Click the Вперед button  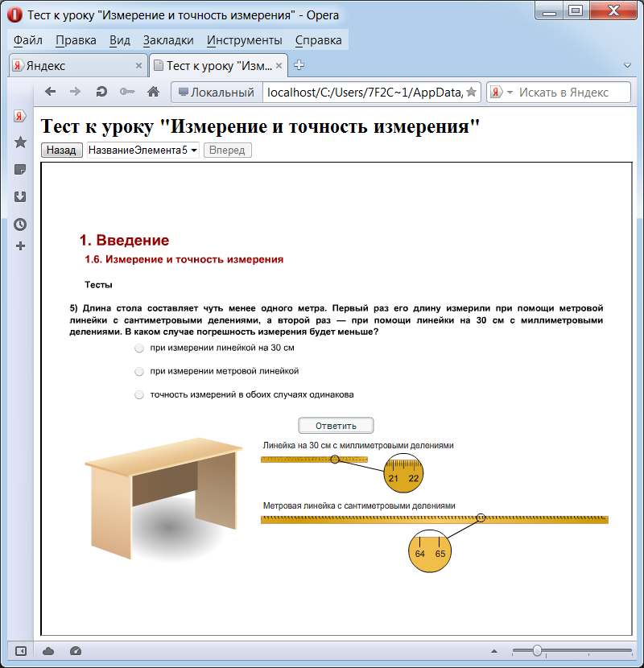227,150
